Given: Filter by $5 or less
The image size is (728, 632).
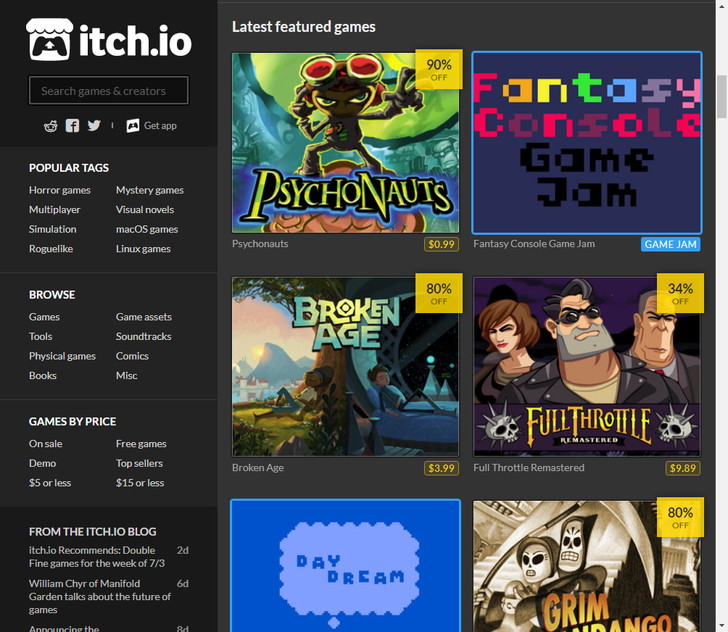Looking at the screenshot, I should pos(50,483).
